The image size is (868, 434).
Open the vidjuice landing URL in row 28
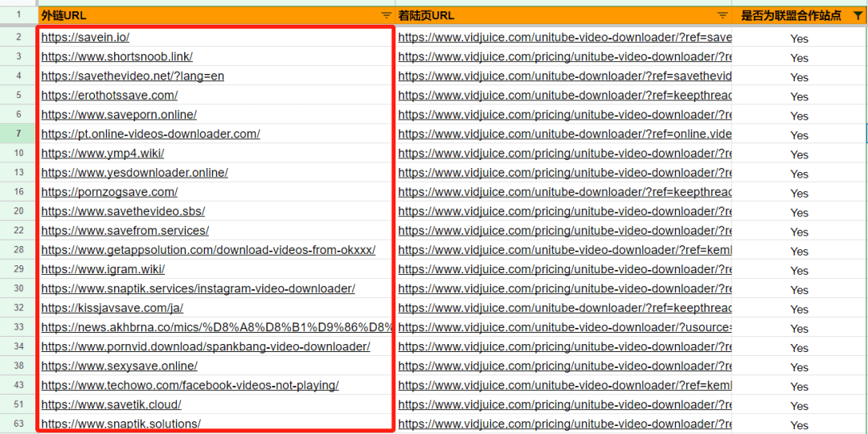coord(565,250)
